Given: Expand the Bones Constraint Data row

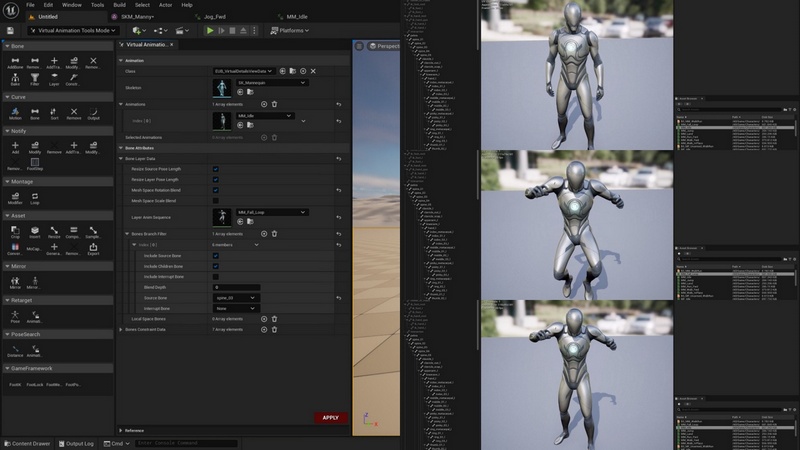Looking at the screenshot, I should coord(121,329).
